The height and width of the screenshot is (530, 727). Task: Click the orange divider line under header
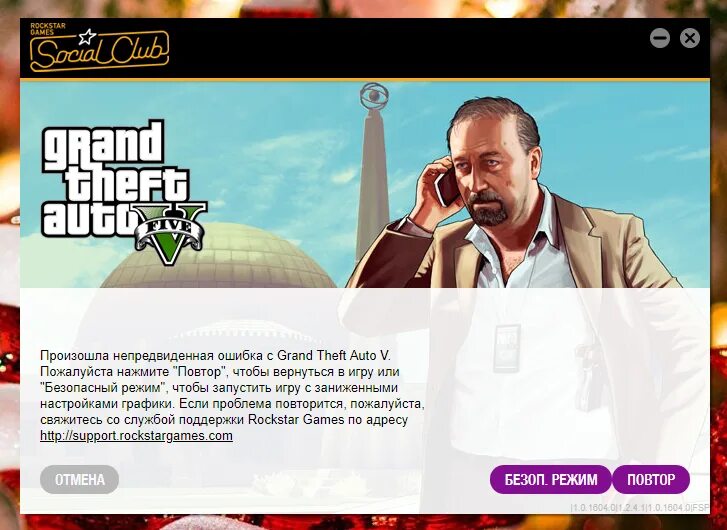[x=364, y=80]
